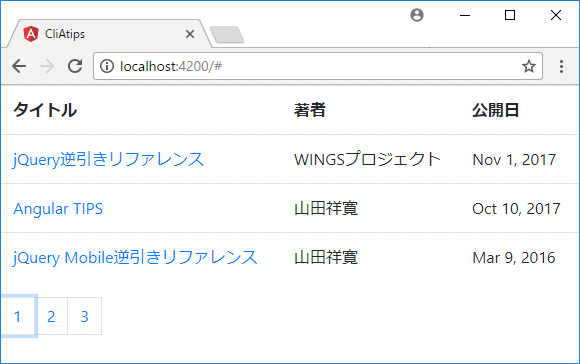The height and width of the screenshot is (364, 580).
Task: Select the WINGSプロジェクト author cell
Action: 367,159
